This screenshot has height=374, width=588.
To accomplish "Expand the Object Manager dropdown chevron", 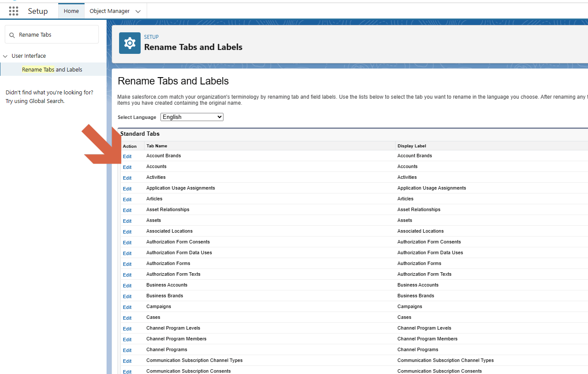I will [x=138, y=11].
